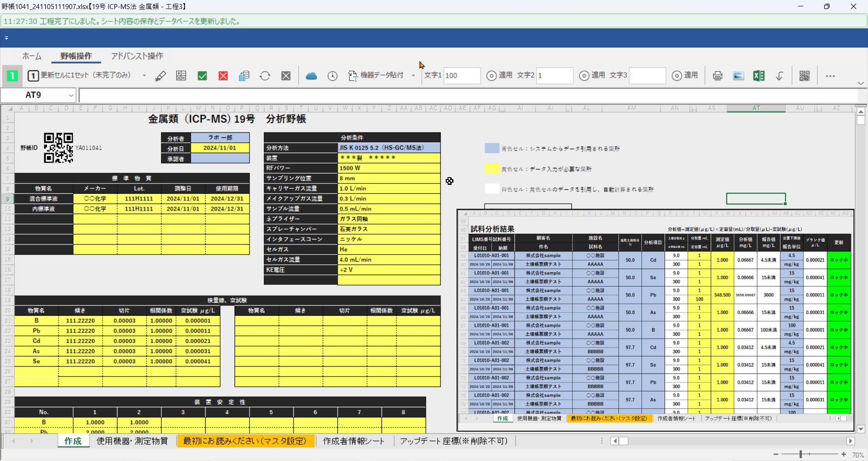This screenshot has height=461, width=868.
Task: Click the empty 文字3 input field
Action: point(647,75)
